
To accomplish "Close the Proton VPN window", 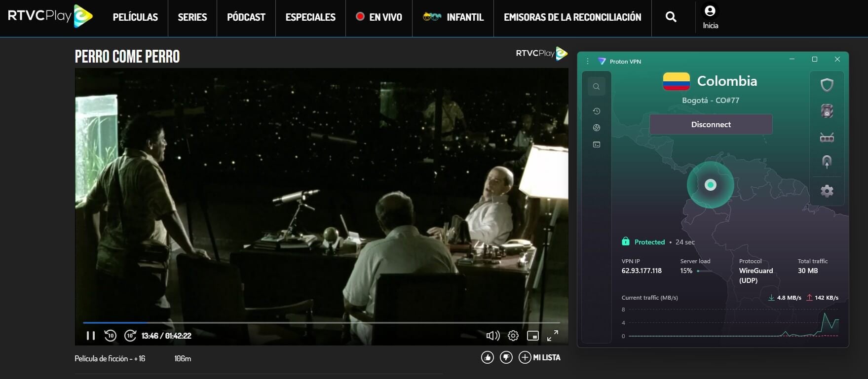I will (837, 59).
